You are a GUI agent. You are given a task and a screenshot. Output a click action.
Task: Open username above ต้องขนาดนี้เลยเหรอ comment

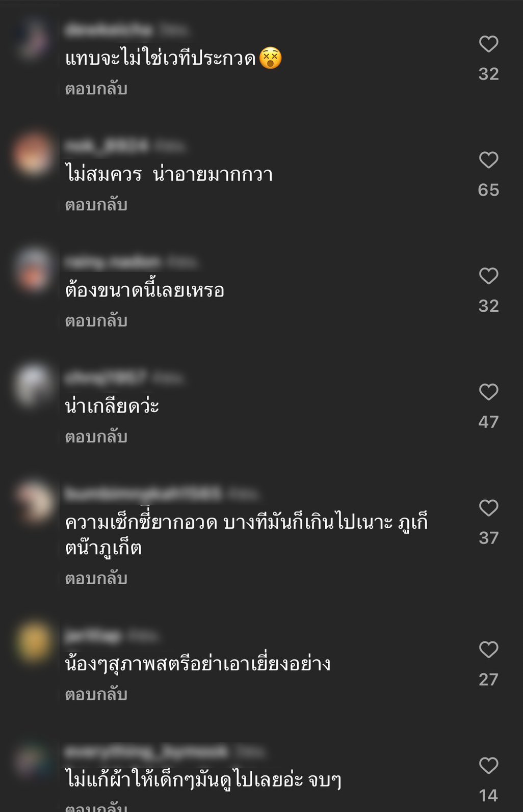click(x=113, y=262)
